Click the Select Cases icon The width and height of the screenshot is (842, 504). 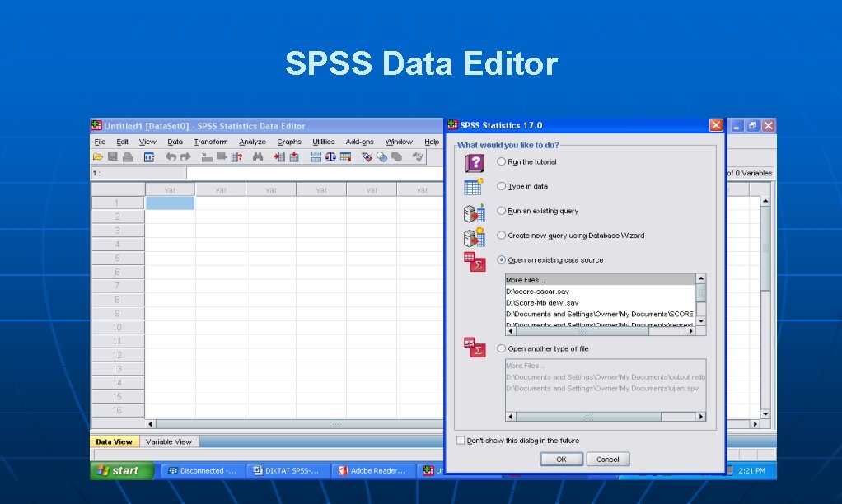[345, 156]
